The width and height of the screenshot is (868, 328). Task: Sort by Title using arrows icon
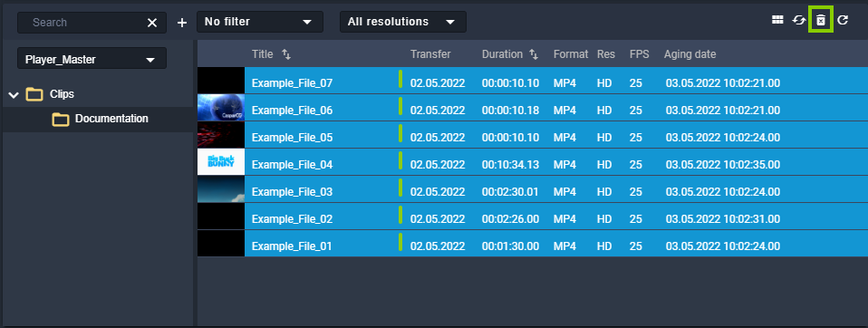286,54
